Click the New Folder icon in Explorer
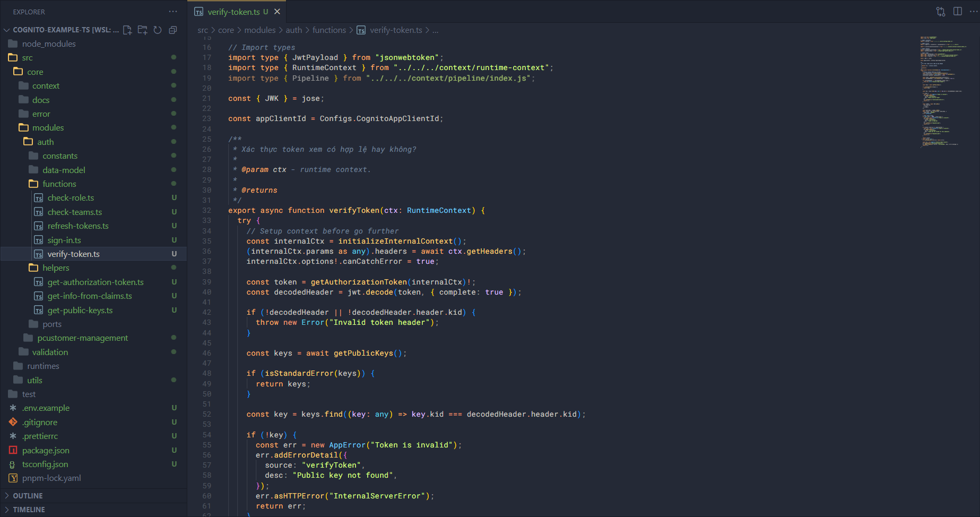The height and width of the screenshot is (517, 980). pos(142,30)
